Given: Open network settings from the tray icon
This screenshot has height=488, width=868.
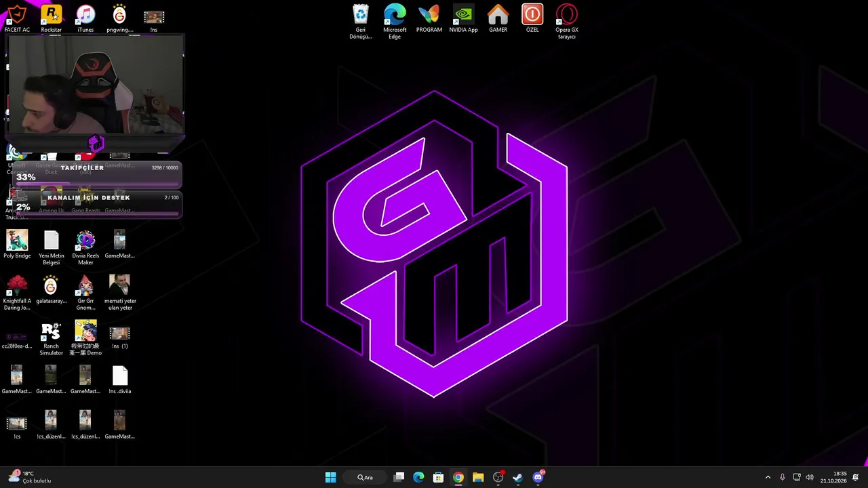Looking at the screenshot, I should [x=797, y=477].
